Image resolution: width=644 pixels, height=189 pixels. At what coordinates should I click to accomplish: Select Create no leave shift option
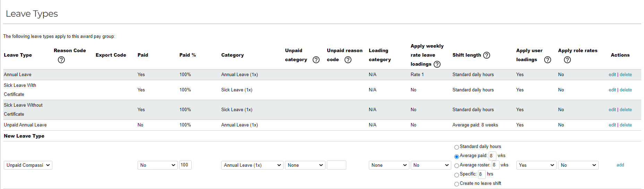tap(456, 184)
